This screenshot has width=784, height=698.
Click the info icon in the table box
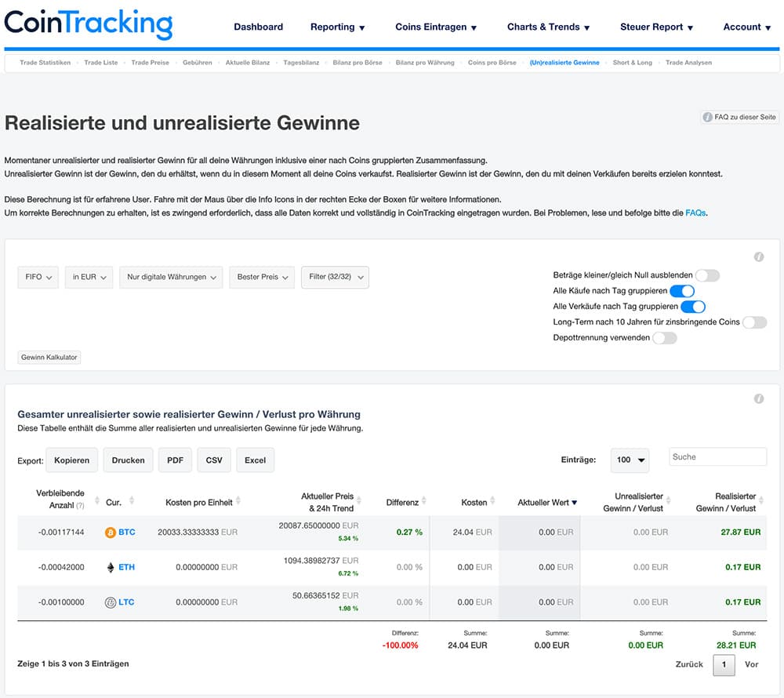click(758, 399)
